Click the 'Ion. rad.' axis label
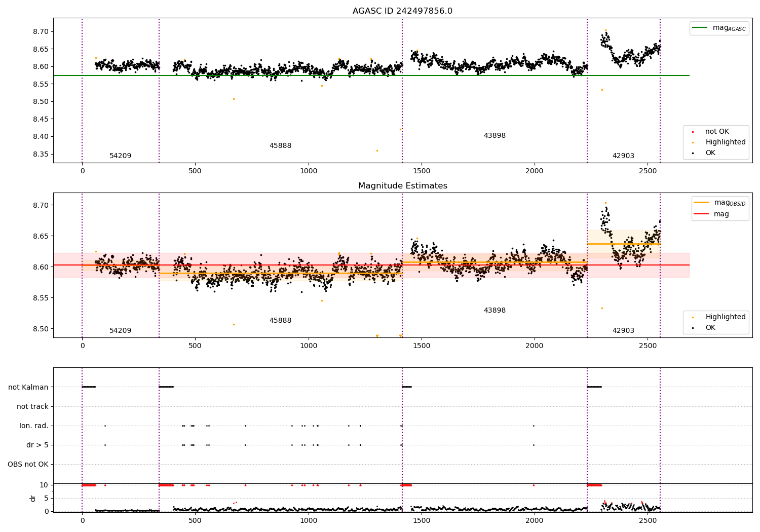 [34, 426]
